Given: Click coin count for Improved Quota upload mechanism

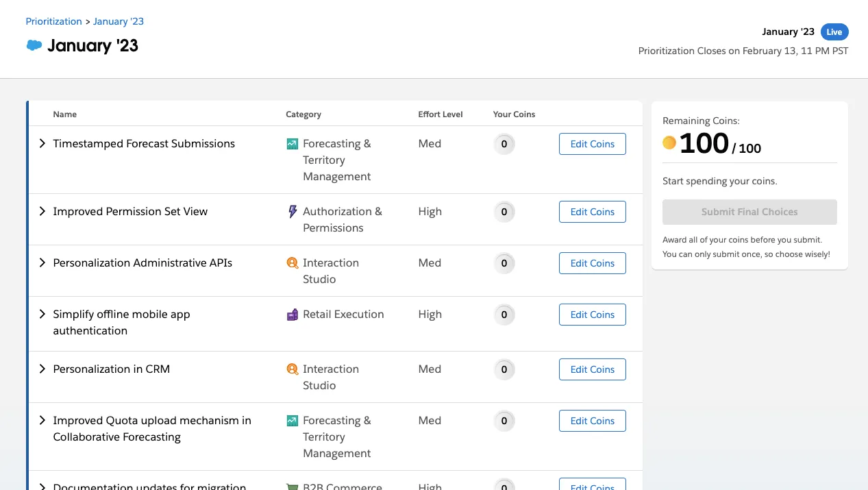Looking at the screenshot, I should click(504, 421).
